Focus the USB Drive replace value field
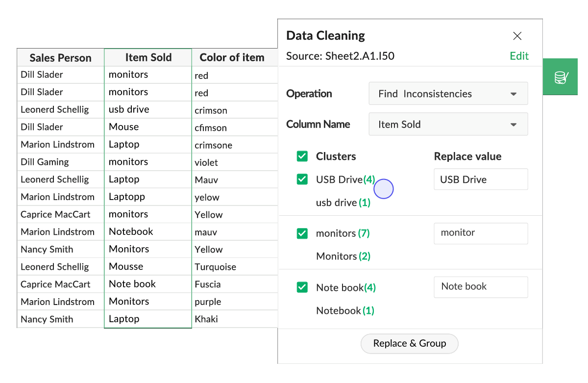Screen dimensions: 588x383 coord(480,179)
